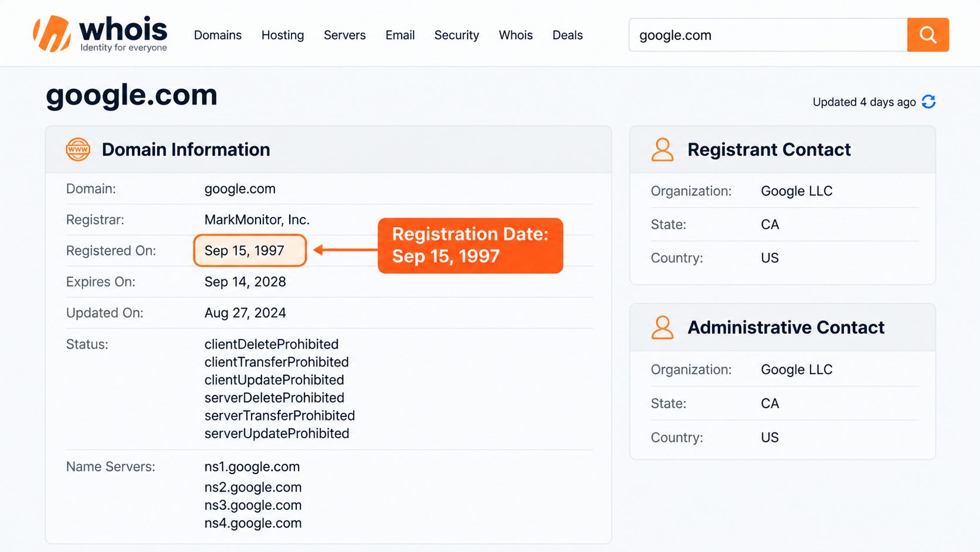Open the Domains menu

(x=218, y=35)
